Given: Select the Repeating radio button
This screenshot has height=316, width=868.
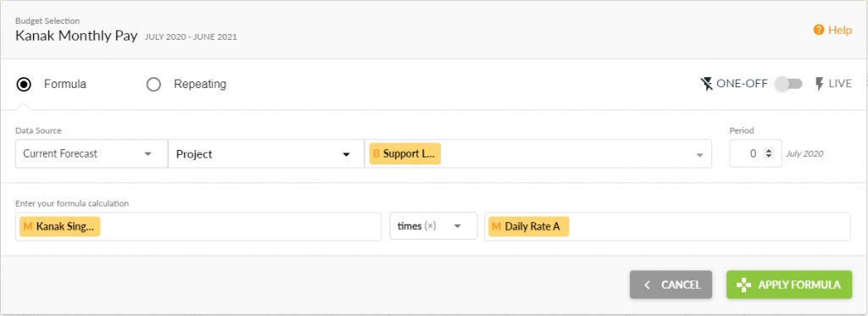Looking at the screenshot, I should point(153,85).
